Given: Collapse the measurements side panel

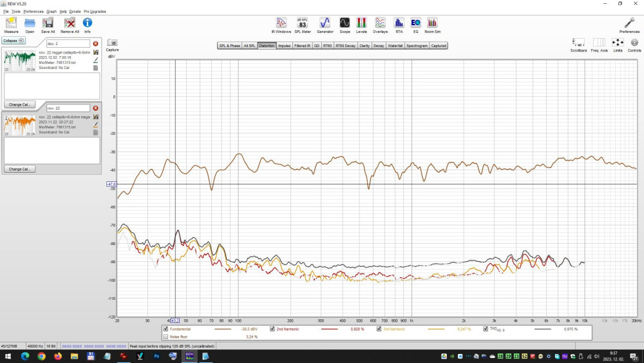Looking at the screenshot, I should click(x=14, y=41).
